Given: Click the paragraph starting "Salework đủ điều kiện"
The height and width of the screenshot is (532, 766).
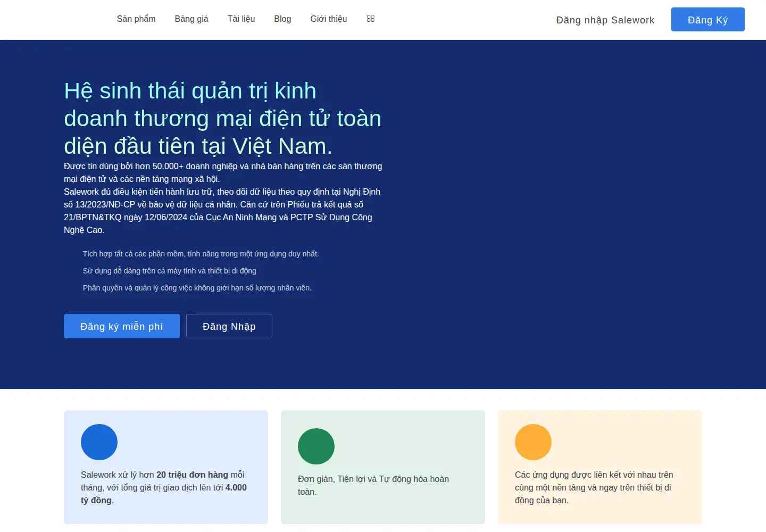Looking at the screenshot, I should 222,211.
